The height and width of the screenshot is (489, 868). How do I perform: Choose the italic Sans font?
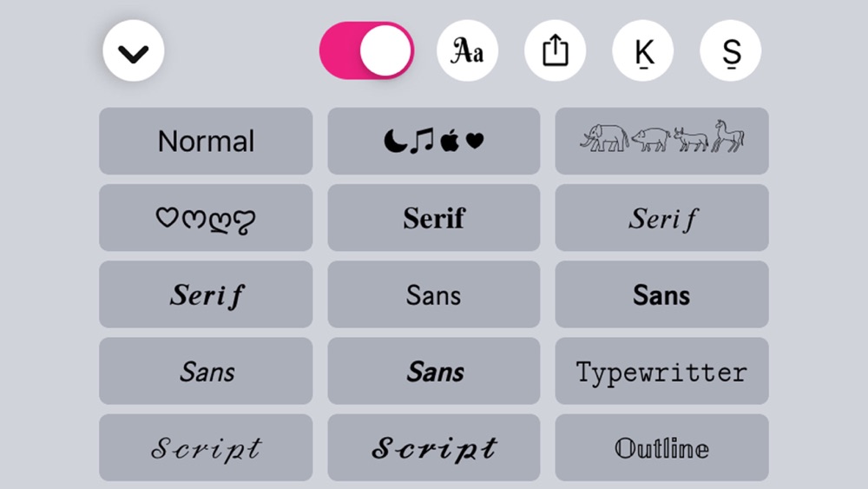[206, 371]
